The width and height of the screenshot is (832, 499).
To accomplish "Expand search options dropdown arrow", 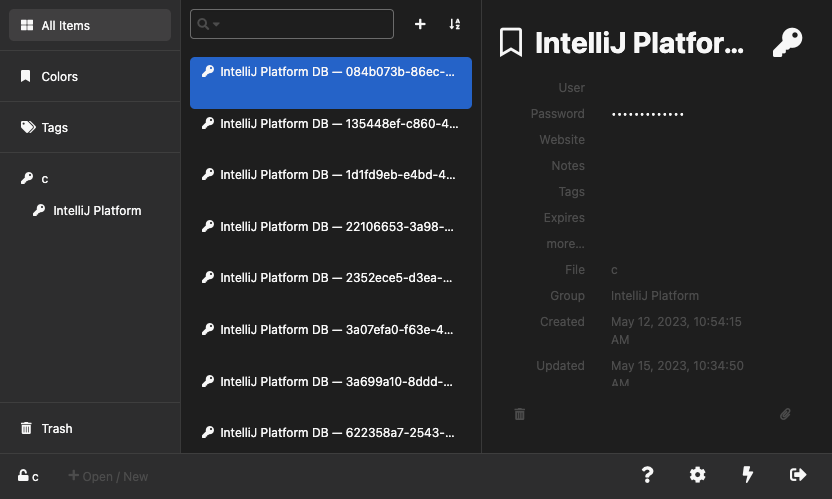I will [x=216, y=24].
